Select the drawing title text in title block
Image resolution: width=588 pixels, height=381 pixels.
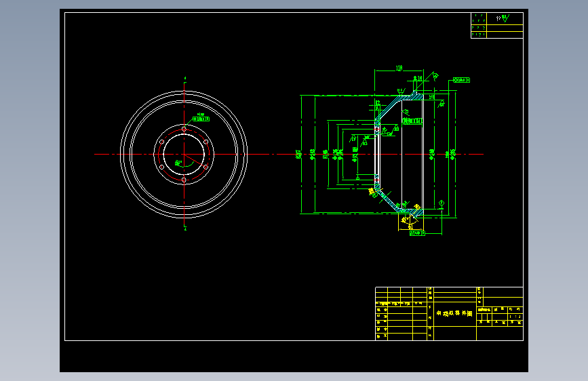[454, 313]
